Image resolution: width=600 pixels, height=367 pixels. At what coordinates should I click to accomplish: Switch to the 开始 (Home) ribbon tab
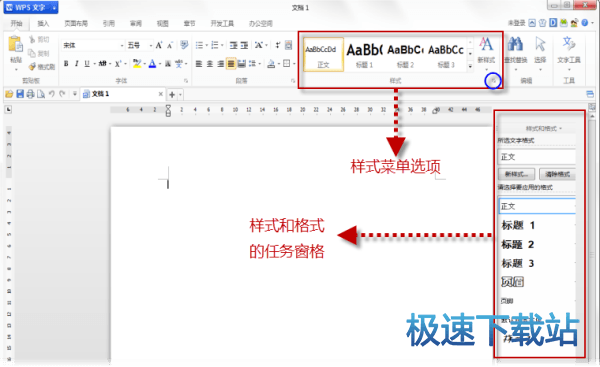pyautogui.click(x=16, y=23)
